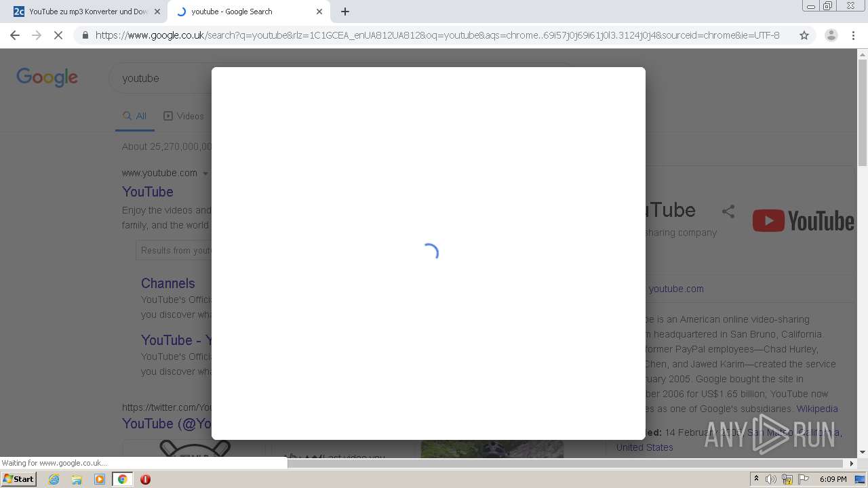Focus the search box containing youtube

(160, 78)
